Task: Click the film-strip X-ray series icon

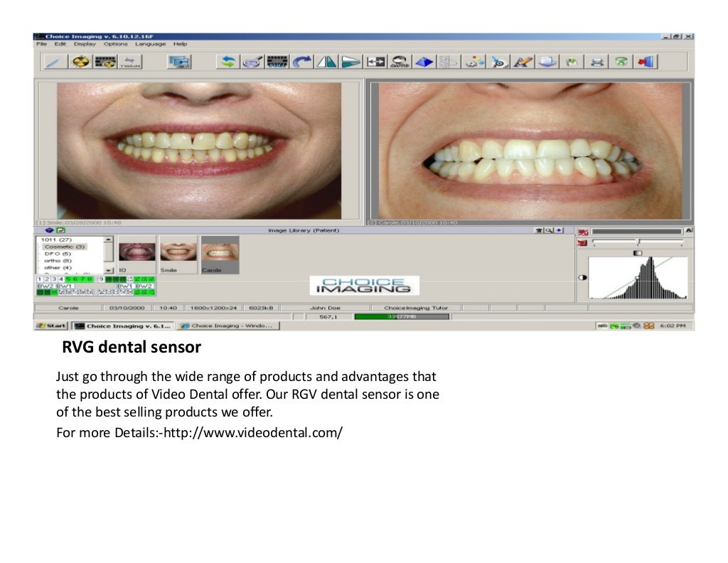Action: click(x=105, y=62)
